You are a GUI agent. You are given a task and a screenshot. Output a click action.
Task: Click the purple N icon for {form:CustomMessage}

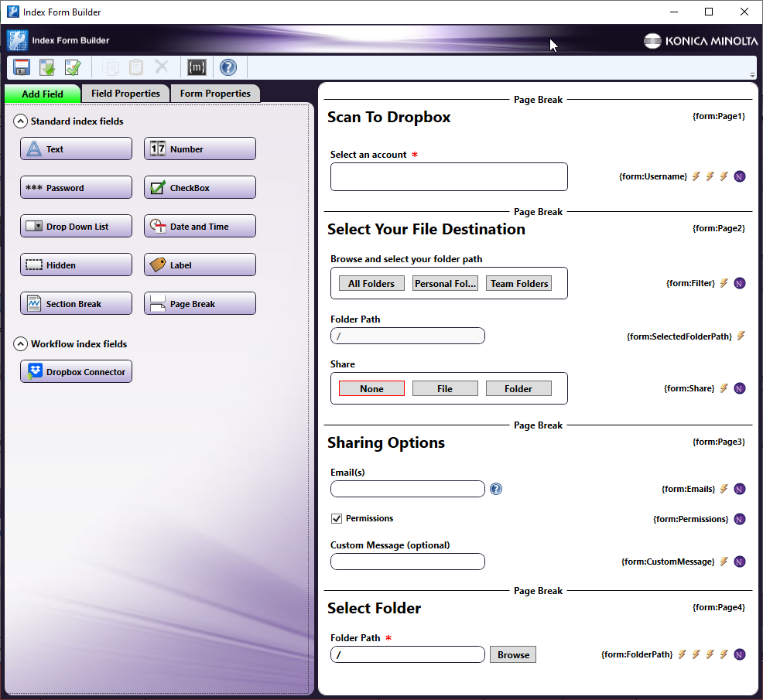tap(740, 562)
